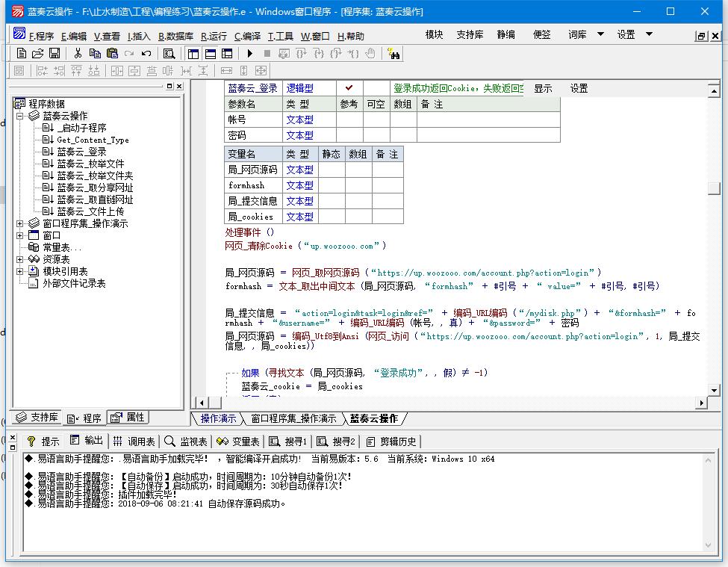Click the search-in-code magnifier toolbar icon
This screenshot has width=728, height=567.
169,54
